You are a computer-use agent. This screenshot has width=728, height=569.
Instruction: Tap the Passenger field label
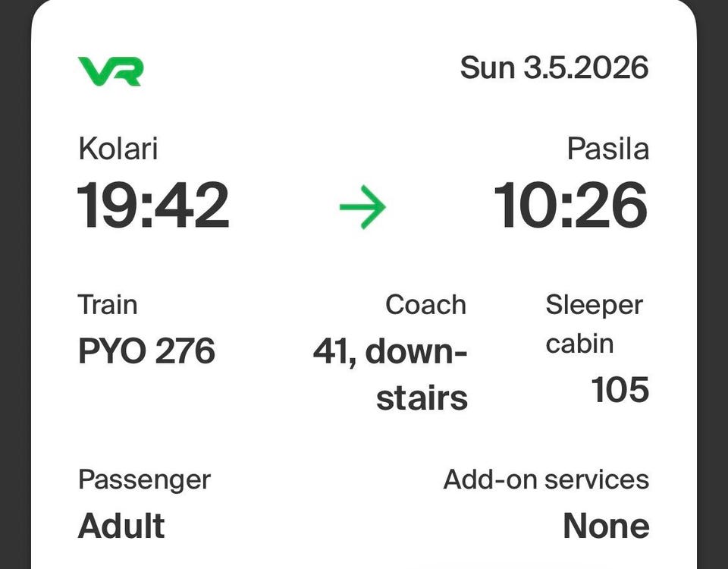144,479
